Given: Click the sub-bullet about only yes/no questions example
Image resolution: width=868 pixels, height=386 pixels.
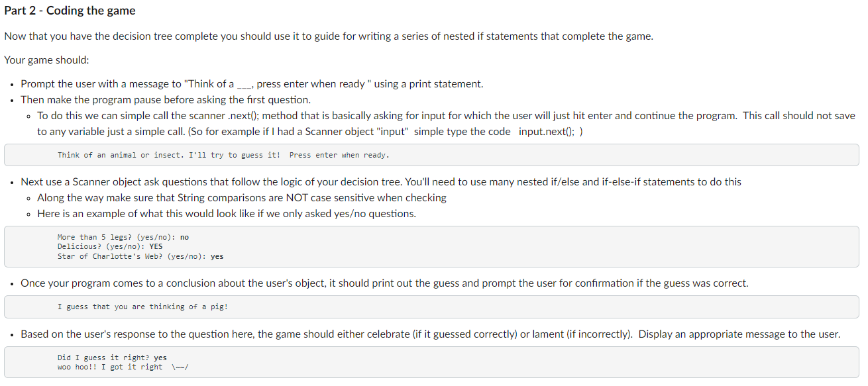Looking at the screenshot, I should coord(227,214).
